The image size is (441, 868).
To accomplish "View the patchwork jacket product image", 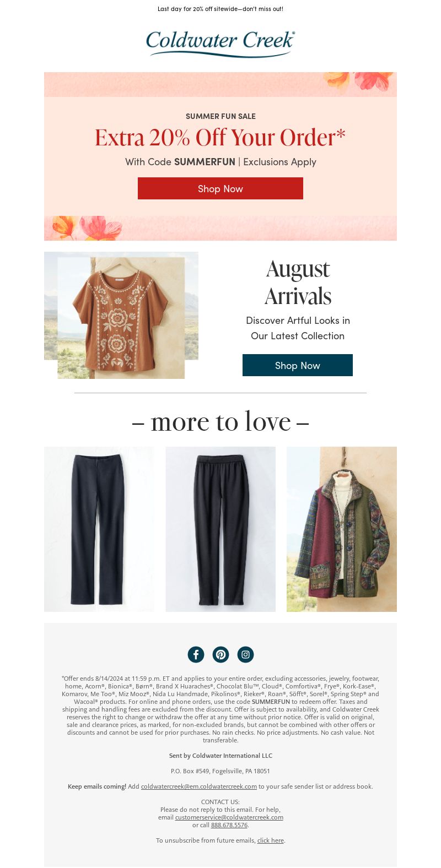I will (x=342, y=529).
